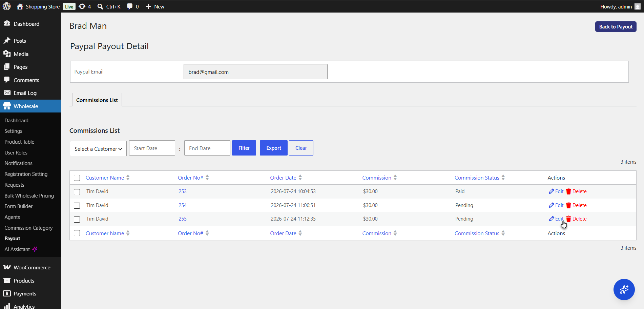Check the row checkbox for order 253
Image resolution: width=644 pixels, height=309 pixels.
(x=77, y=192)
